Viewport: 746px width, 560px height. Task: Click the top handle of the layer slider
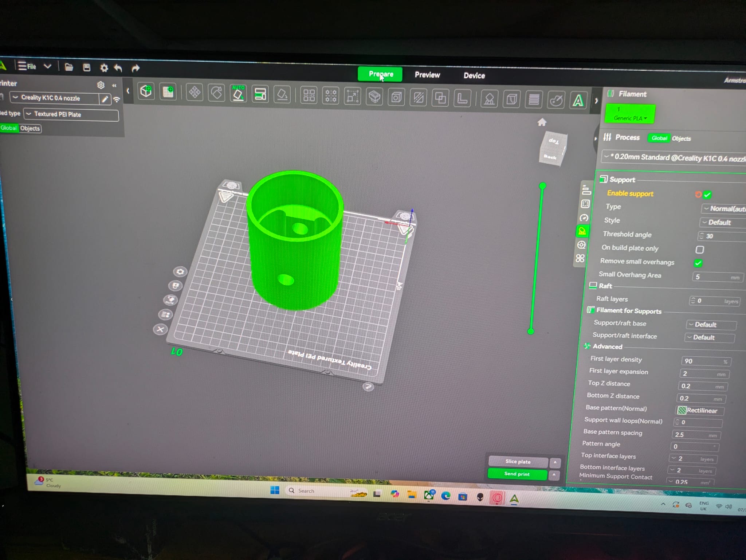click(x=542, y=186)
